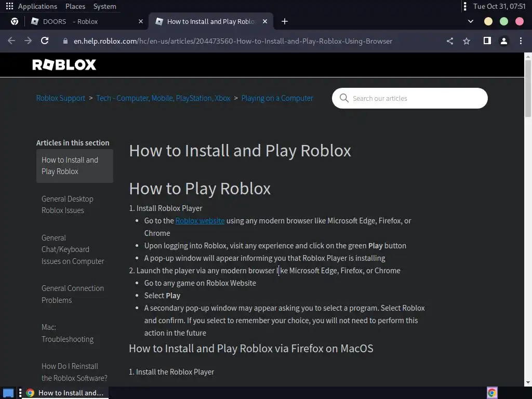Click the Firefox on MacOS subheading
This screenshot has height=399, width=532.
tap(251, 349)
